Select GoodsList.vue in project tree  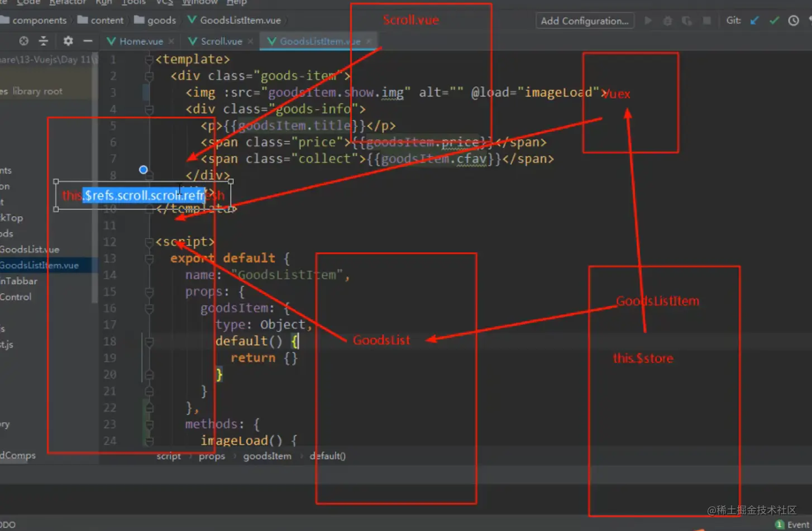[30, 250]
